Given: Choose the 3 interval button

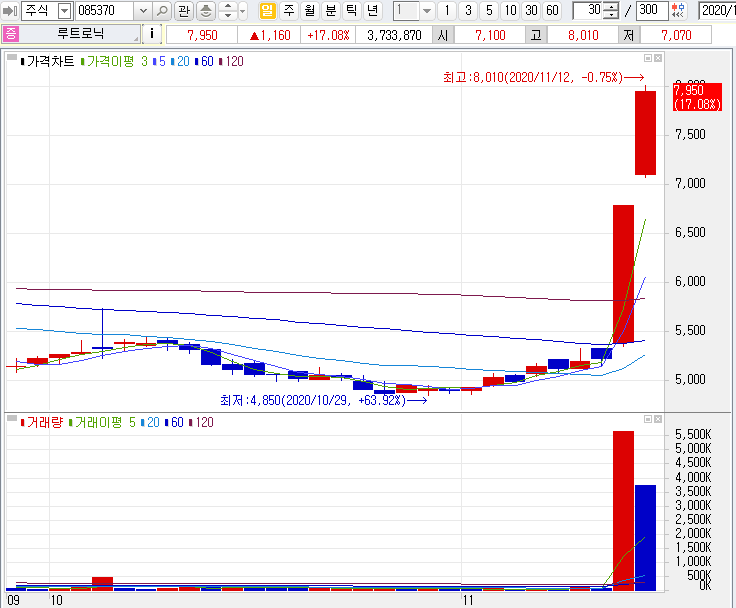Looking at the screenshot, I should tap(468, 11).
